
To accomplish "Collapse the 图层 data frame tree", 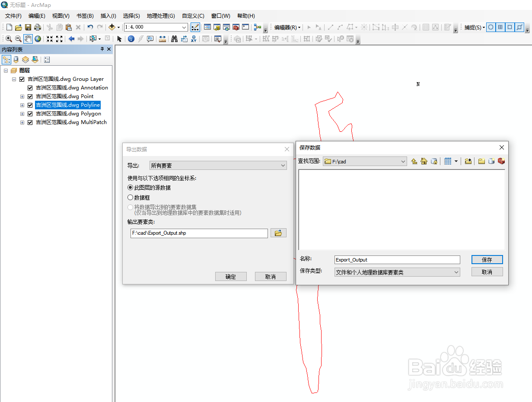I will click(x=6, y=70).
